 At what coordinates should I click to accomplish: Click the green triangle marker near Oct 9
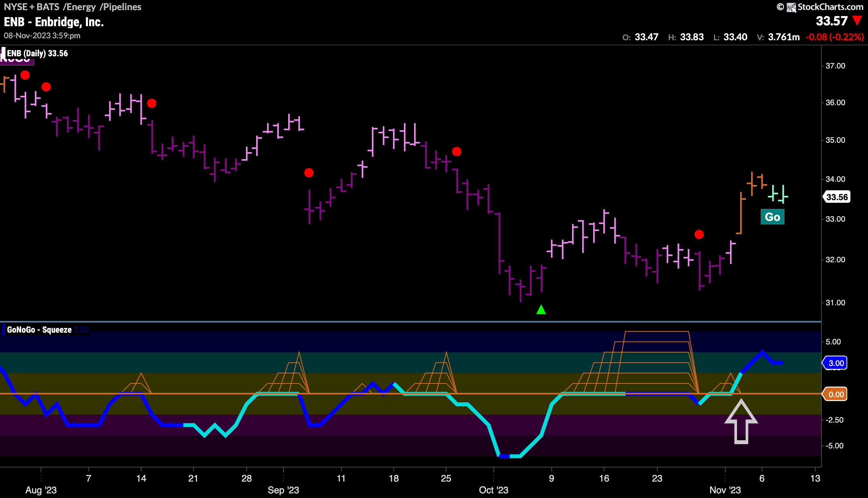point(541,310)
